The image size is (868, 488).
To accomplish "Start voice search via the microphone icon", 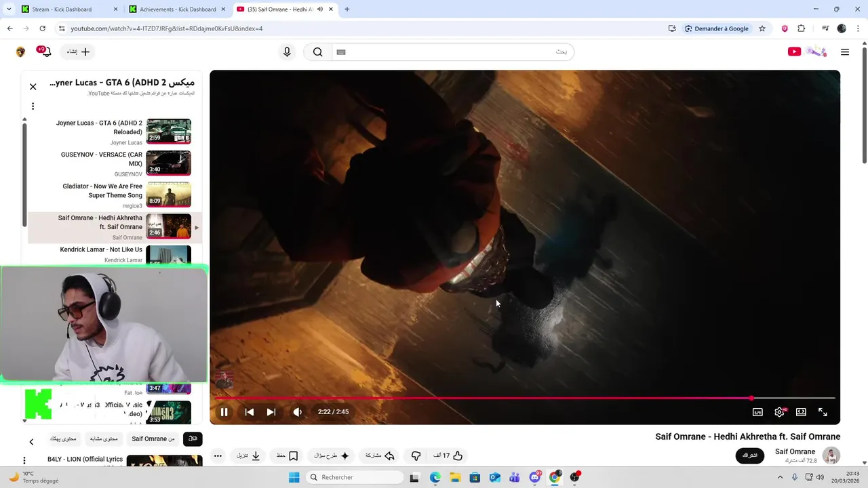I will tap(287, 52).
